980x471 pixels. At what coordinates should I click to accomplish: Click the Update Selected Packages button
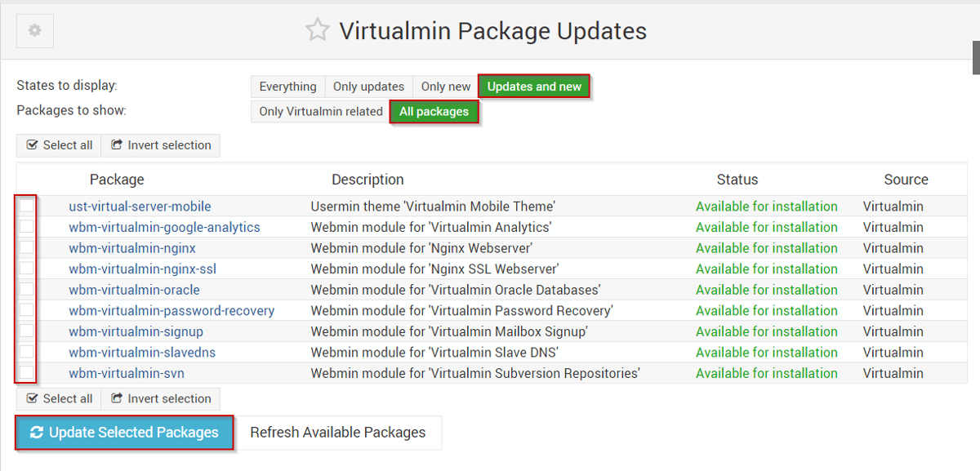coord(123,433)
